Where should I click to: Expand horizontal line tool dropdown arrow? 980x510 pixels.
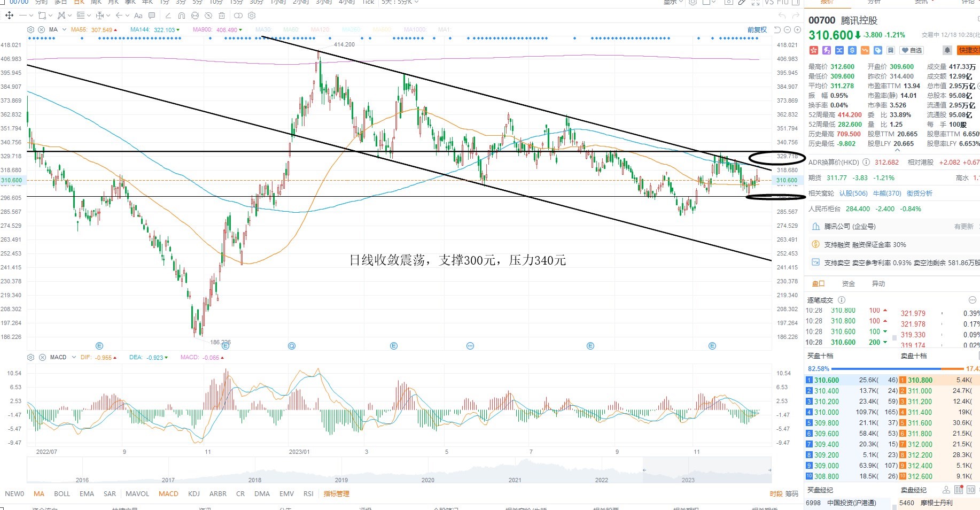(31, 16)
